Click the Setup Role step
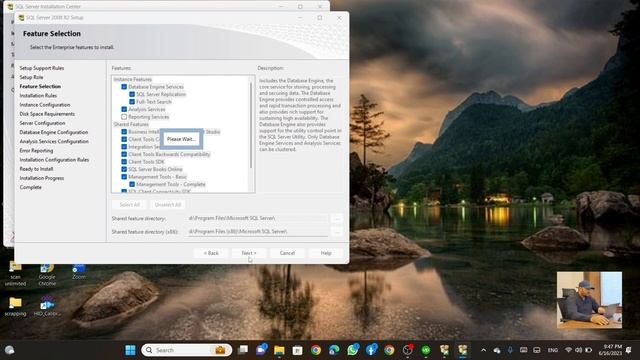This screenshot has height=360, width=640. [x=31, y=77]
